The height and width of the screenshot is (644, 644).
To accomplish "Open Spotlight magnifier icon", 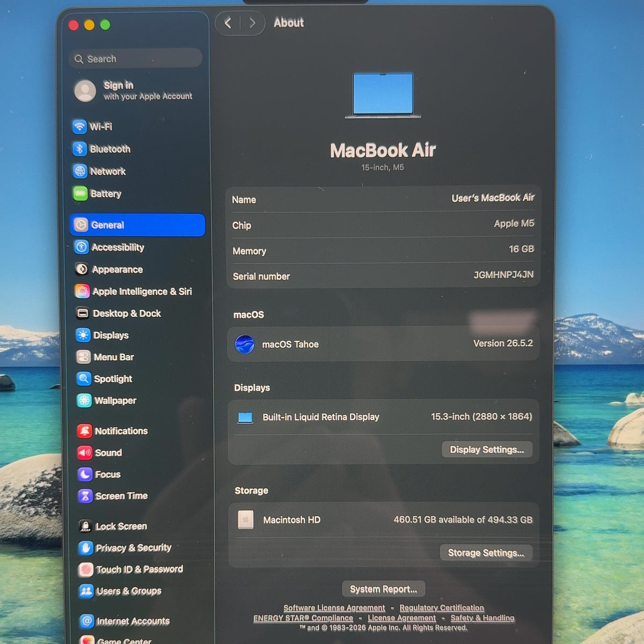I will point(84,378).
